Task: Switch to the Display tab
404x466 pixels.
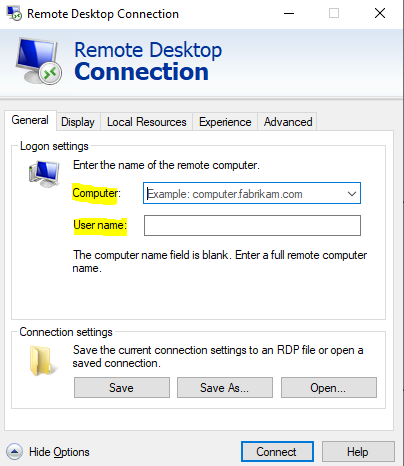Action: click(78, 122)
